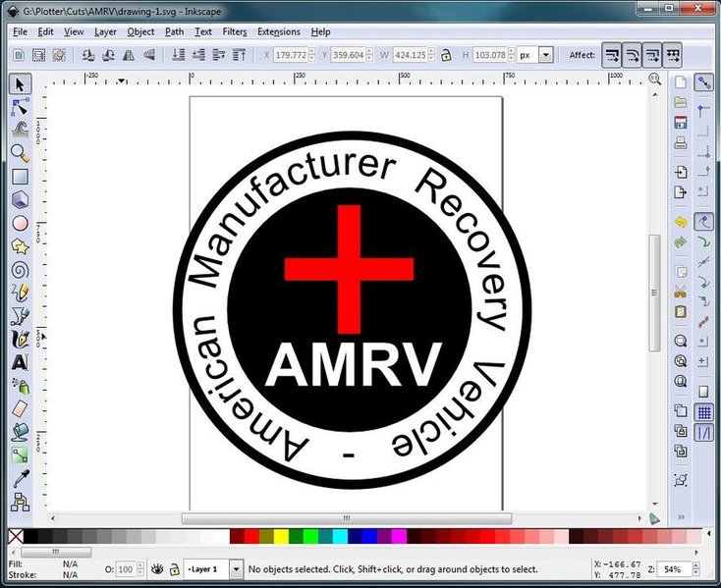Click the no-color X swatch
The width and height of the screenshot is (721, 588).
click(x=16, y=537)
